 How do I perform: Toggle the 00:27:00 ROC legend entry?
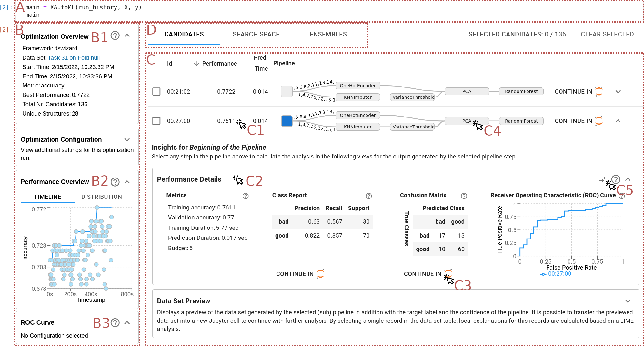click(556, 274)
